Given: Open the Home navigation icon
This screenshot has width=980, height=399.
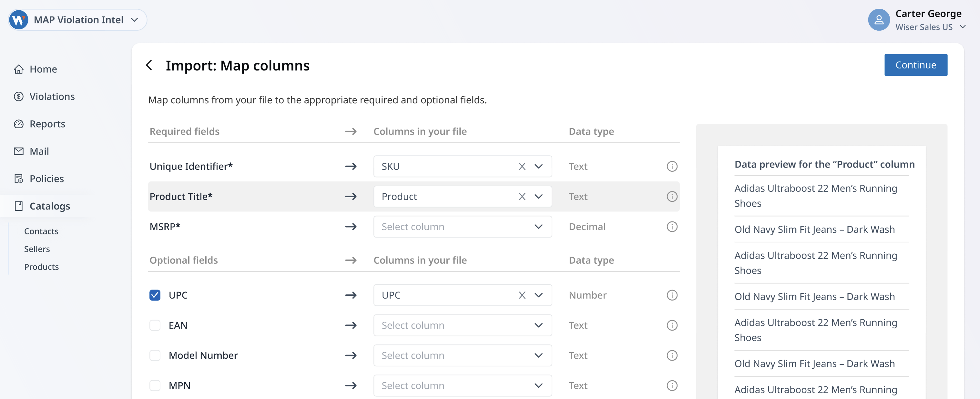Looking at the screenshot, I should coord(19,69).
